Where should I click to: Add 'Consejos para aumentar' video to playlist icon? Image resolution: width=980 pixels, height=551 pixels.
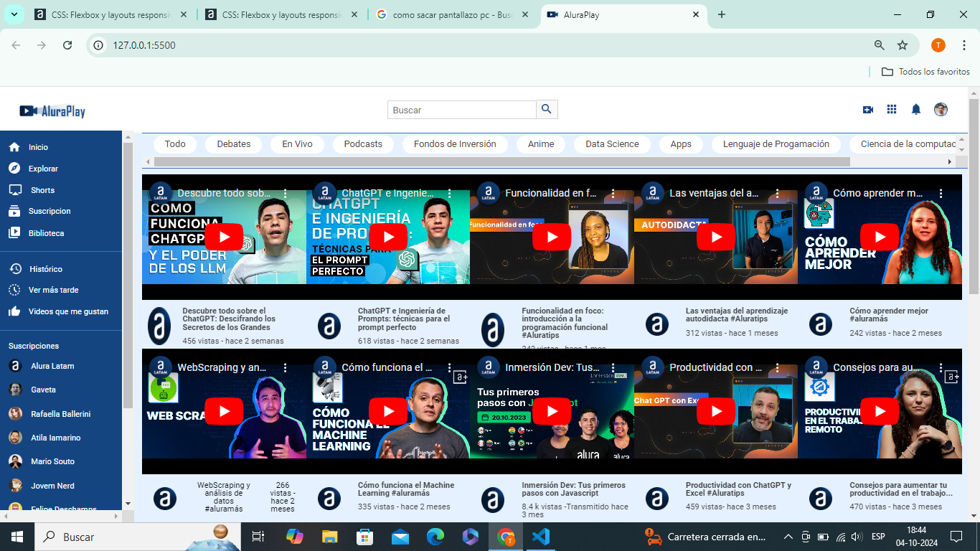(x=951, y=376)
